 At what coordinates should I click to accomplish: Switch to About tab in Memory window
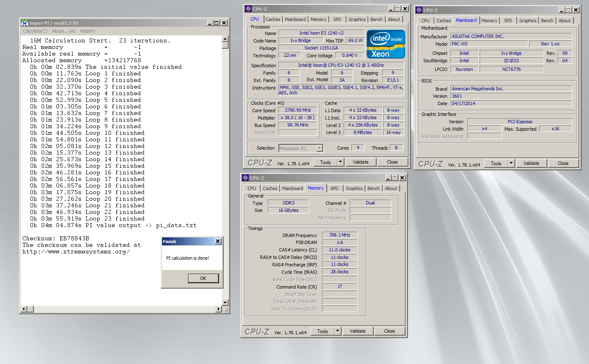(391, 188)
